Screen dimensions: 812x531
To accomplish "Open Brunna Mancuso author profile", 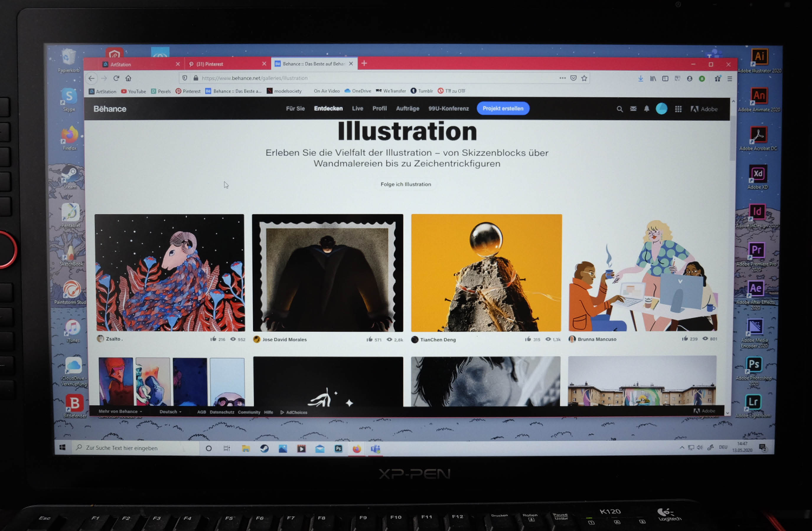I will coord(597,340).
